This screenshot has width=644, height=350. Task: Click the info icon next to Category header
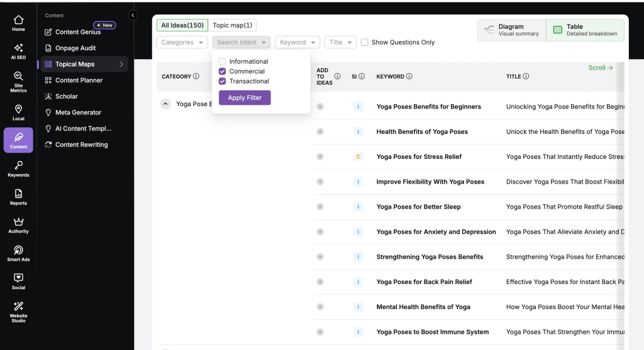tap(196, 77)
